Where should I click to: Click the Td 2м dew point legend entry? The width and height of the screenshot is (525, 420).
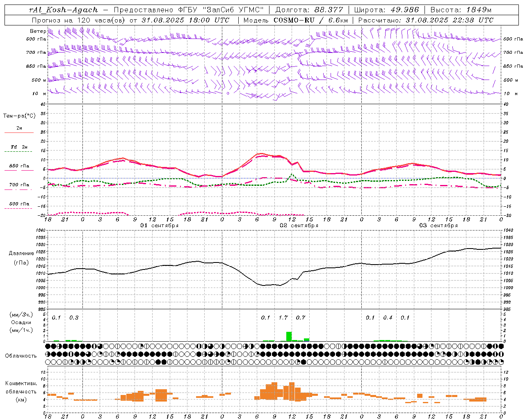(19, 147)
